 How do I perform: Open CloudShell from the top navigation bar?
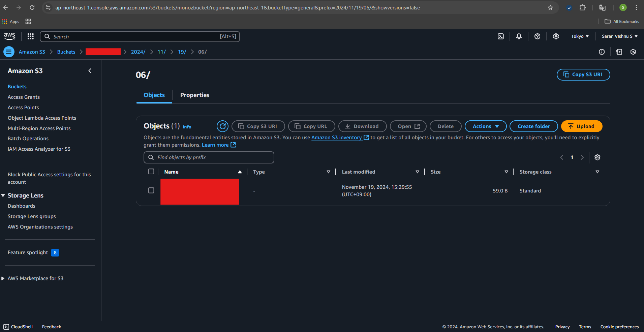click(501, 36)
